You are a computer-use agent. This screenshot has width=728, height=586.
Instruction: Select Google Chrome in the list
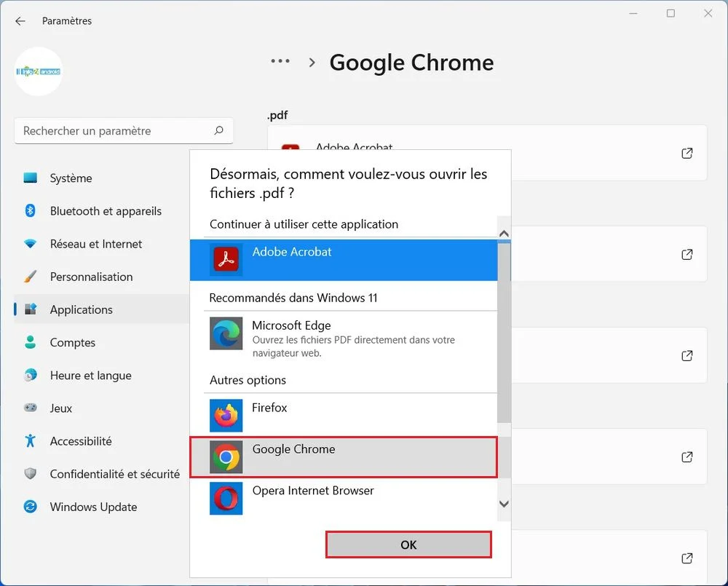point(344,457)
